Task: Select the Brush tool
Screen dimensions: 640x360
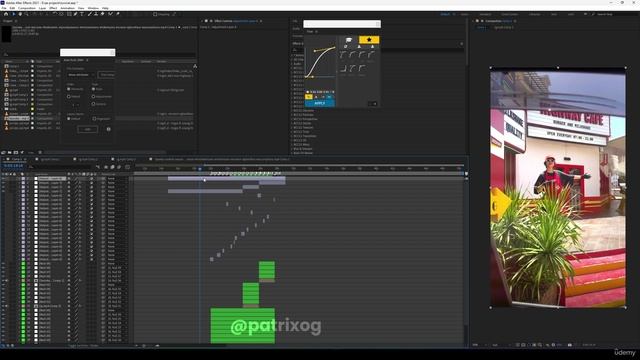Action: [89, 14]
